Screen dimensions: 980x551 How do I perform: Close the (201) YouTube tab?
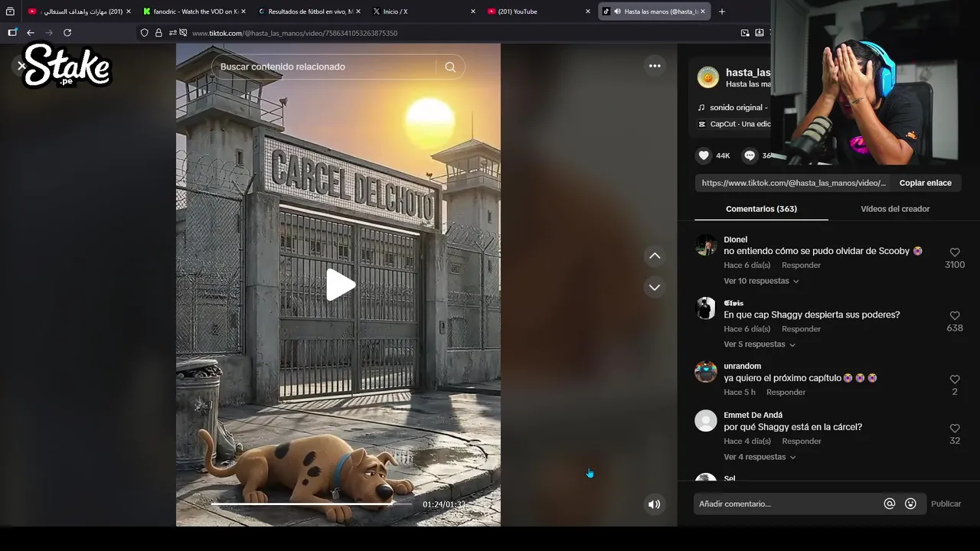tap(588, 11)
